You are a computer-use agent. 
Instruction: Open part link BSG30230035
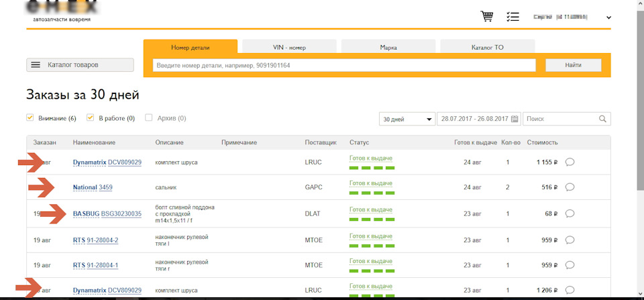pos(121,213)
